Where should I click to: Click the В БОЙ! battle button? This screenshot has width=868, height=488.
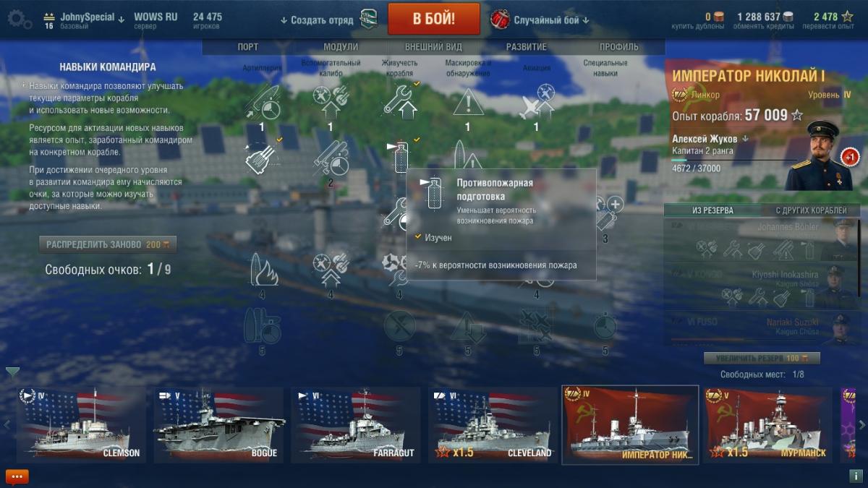click(434, 19)
